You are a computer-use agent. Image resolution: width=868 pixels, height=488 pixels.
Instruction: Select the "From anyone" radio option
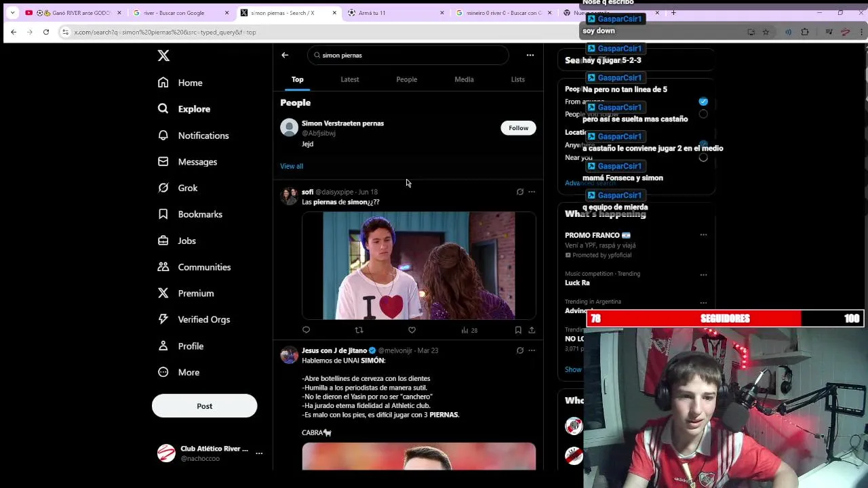click(703, 102)
